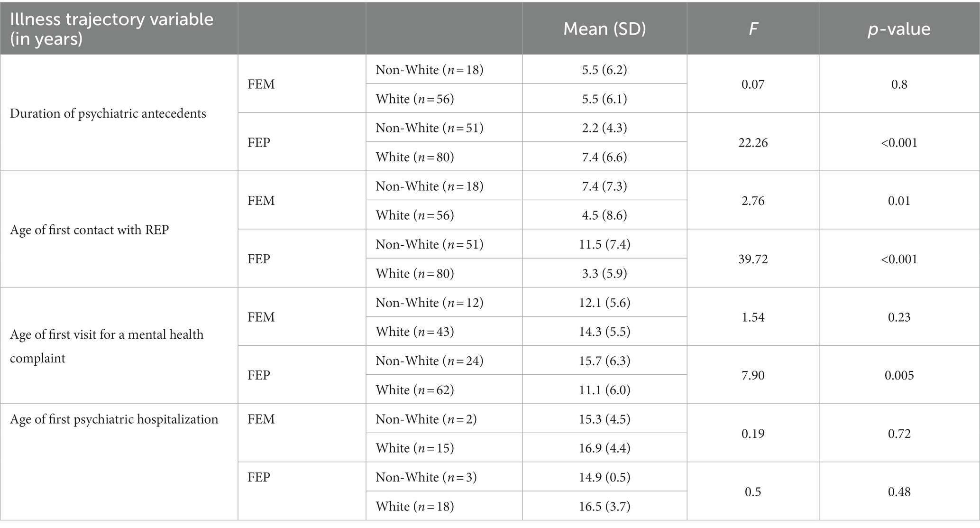Select "Age of first psychiatric hospitalization" row label
The height and width of the screenshot is (528, 980).
tap(114, 419)
